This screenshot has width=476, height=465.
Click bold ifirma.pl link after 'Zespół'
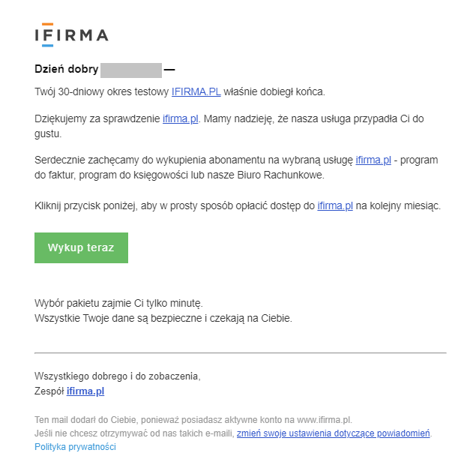coord(85,391)
